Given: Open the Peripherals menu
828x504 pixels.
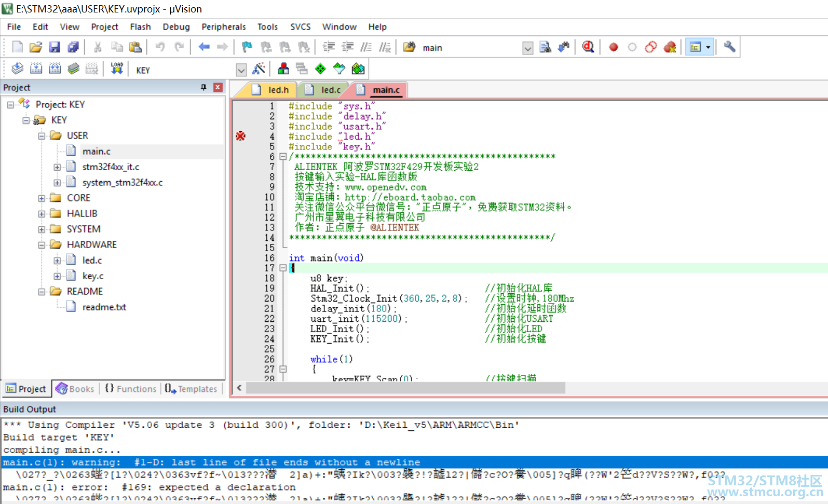Looking at the screenshot, I should coord(224,26).
